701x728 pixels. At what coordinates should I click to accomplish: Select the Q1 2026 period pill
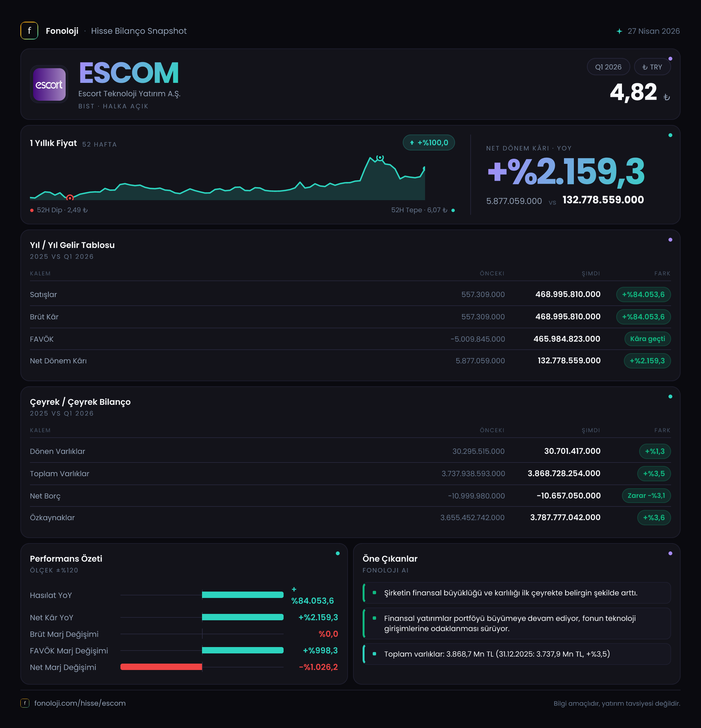coord(608,67)
